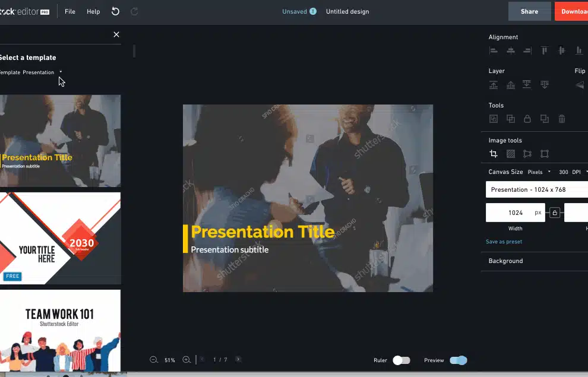Viewport: 588px width, 377px height.
Task: Align selection to the left edge
Action: point(494,51)
